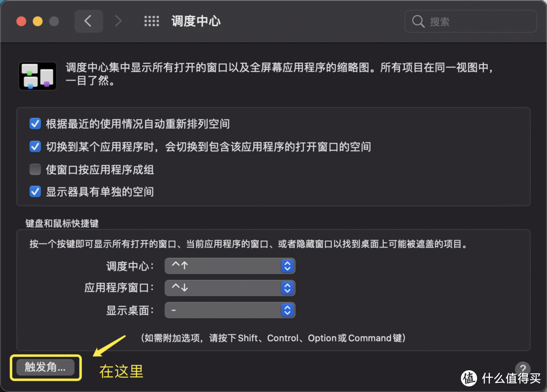Click the Mission Control app icon
The height and width of the screenshot is (392, 547).
pos(37,75)
